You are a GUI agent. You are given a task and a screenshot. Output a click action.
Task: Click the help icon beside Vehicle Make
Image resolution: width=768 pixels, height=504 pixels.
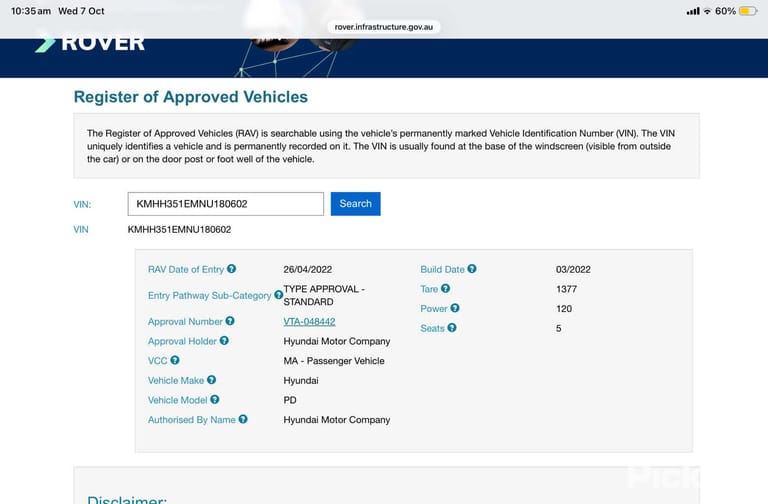[212, 380]
